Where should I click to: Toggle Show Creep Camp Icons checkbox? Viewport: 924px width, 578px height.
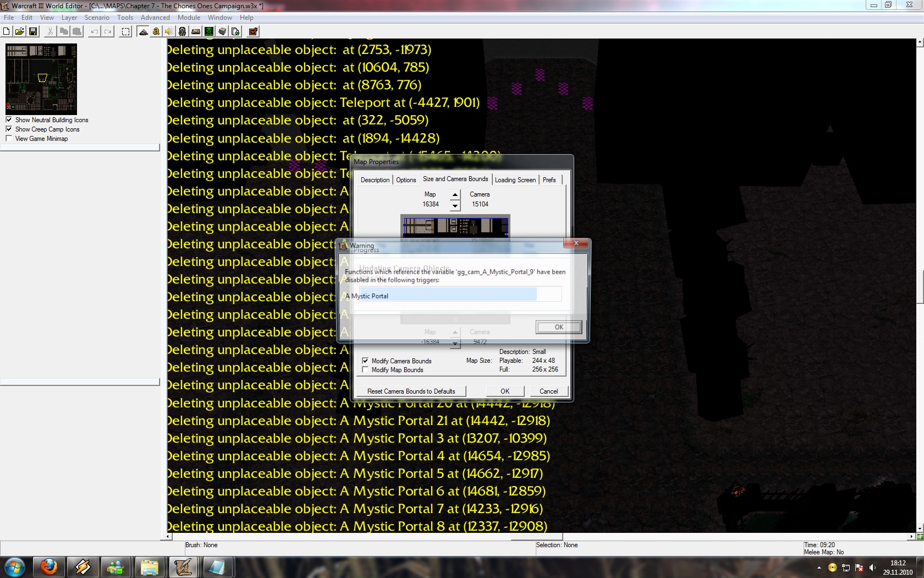coord(9,129)
